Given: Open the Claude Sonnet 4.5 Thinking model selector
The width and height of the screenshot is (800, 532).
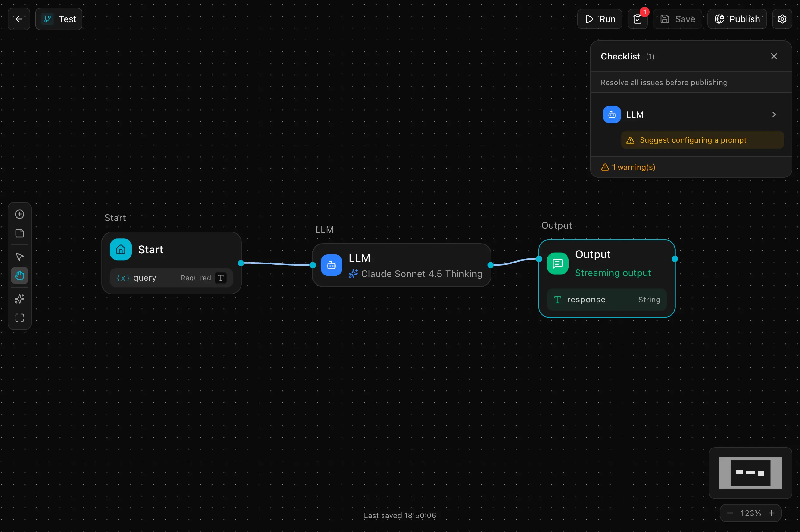Looking at the screenshot, I should (x=416, y=274).
